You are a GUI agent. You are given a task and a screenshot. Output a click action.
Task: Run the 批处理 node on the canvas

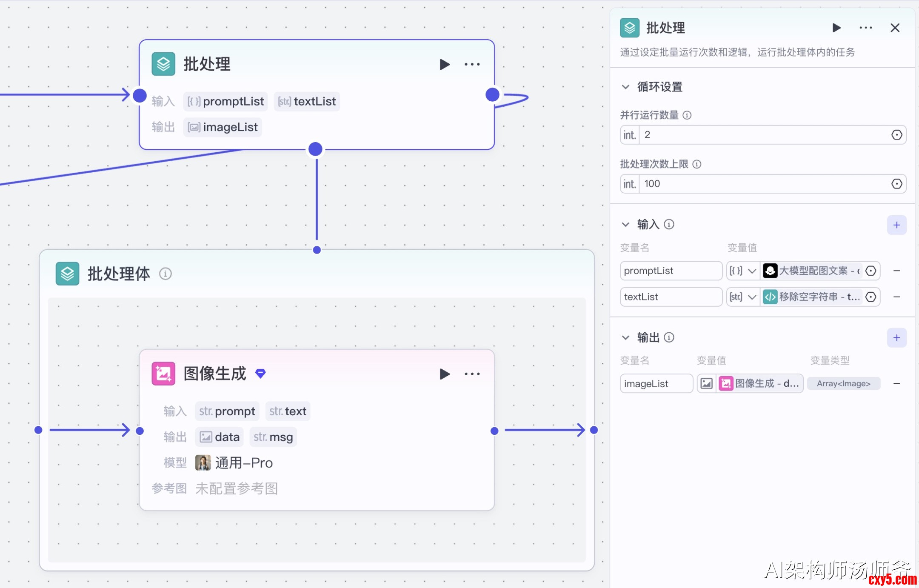click(444, 64)
